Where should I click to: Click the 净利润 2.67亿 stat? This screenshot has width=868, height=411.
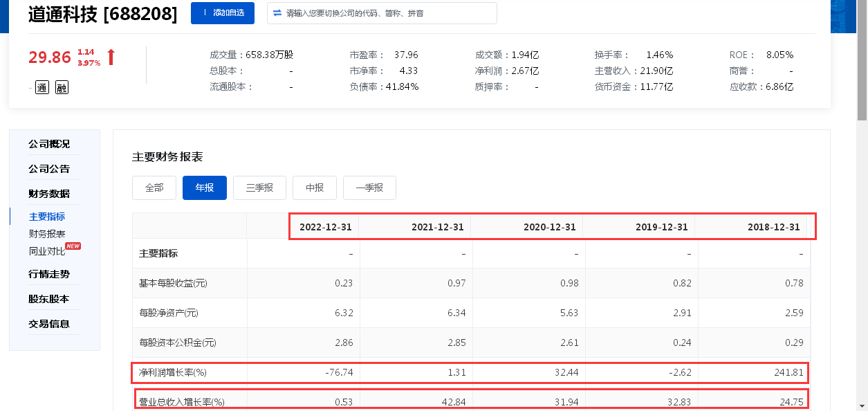[x=507, y=71]
